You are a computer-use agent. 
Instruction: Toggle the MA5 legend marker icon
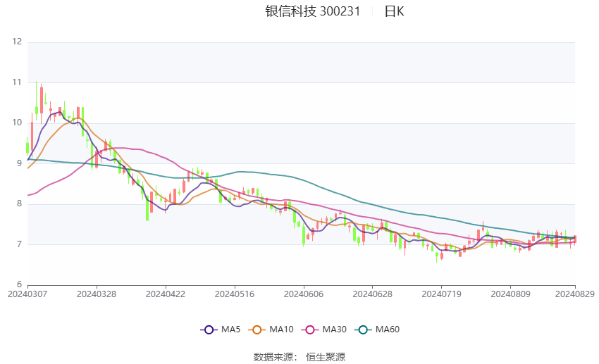pyautogui.click(x=209, y=330)
